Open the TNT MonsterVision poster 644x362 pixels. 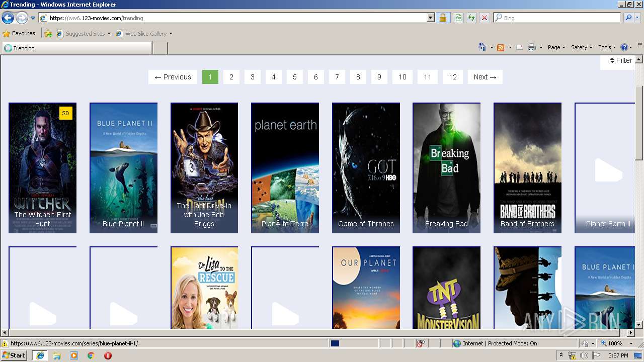(447, 288)
